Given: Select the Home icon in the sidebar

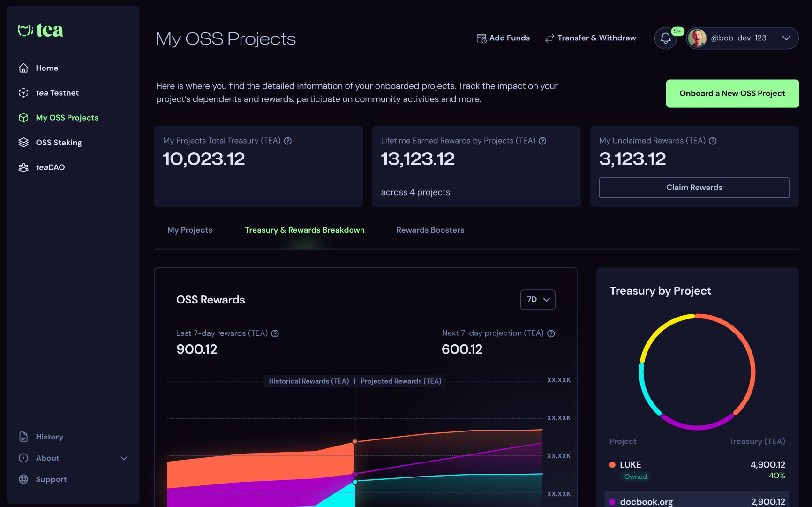Looking at the screenshot, I should [x=24, y=68].
